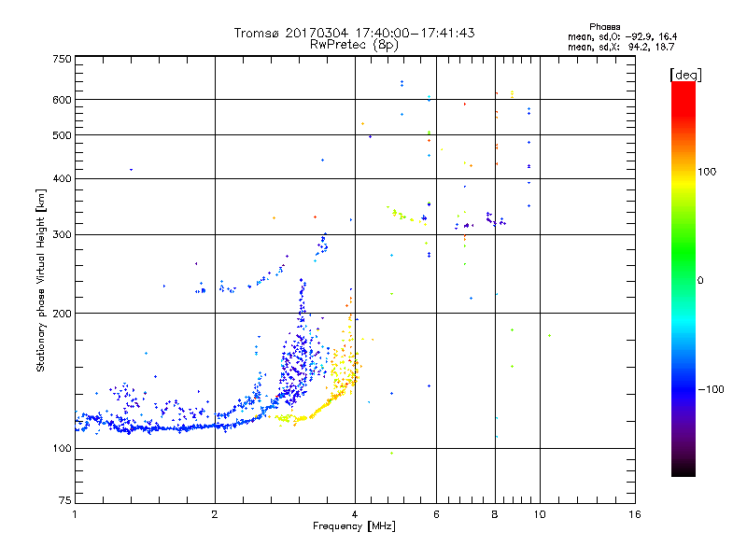Click the "mean, sd,X: 94.2, 18.7" statistic
The height and width of the screenshot is (560, 747).
(x=621, y=47)
